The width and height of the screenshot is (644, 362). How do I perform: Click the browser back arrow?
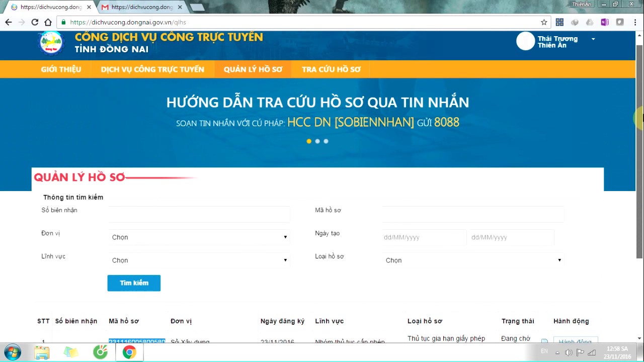pyautogui.click(x=9, y=22)
